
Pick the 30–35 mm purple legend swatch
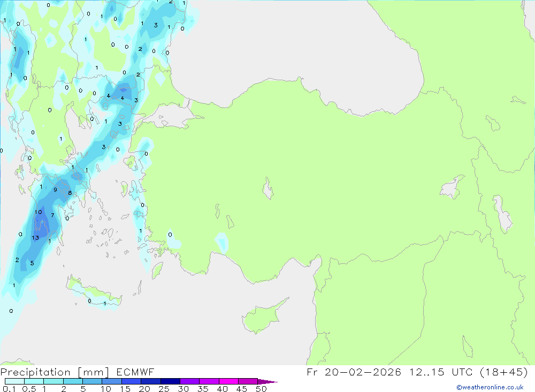click(x=190, y=381)
